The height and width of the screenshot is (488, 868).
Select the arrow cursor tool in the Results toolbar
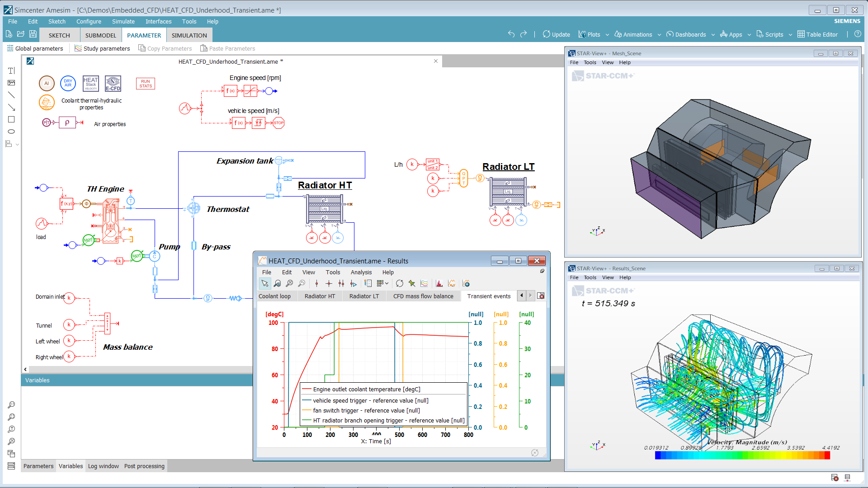click(264, 283)
